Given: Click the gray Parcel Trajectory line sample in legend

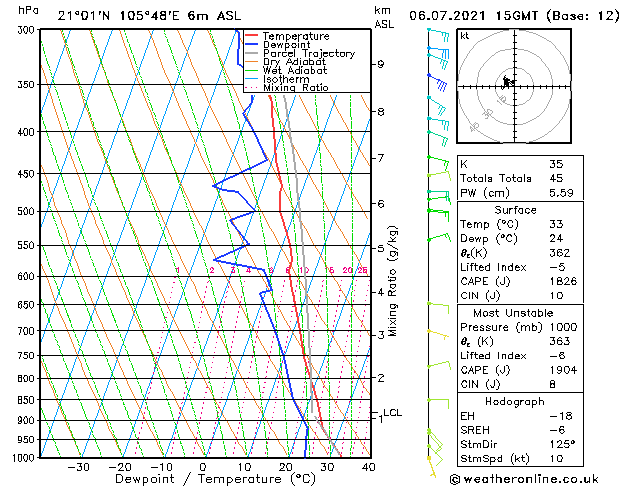Looking at the screenshot, I should click(x=251, y=53).
